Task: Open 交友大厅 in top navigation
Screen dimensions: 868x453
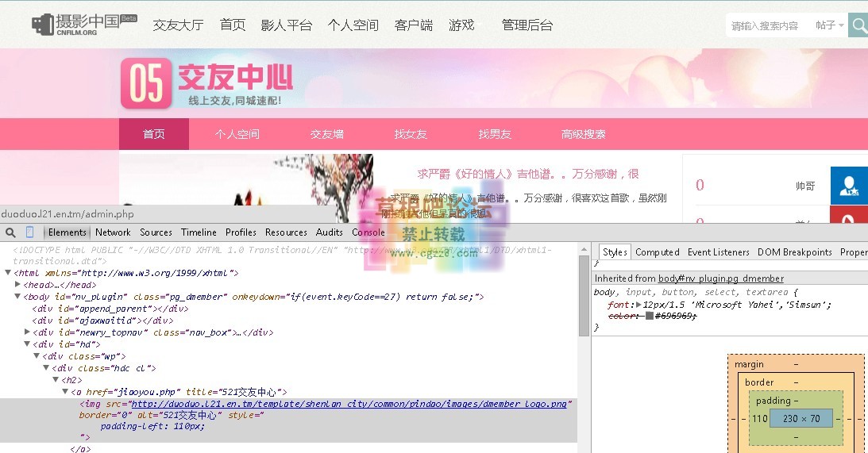Action: pyautogui.click(x=178, y=25)
